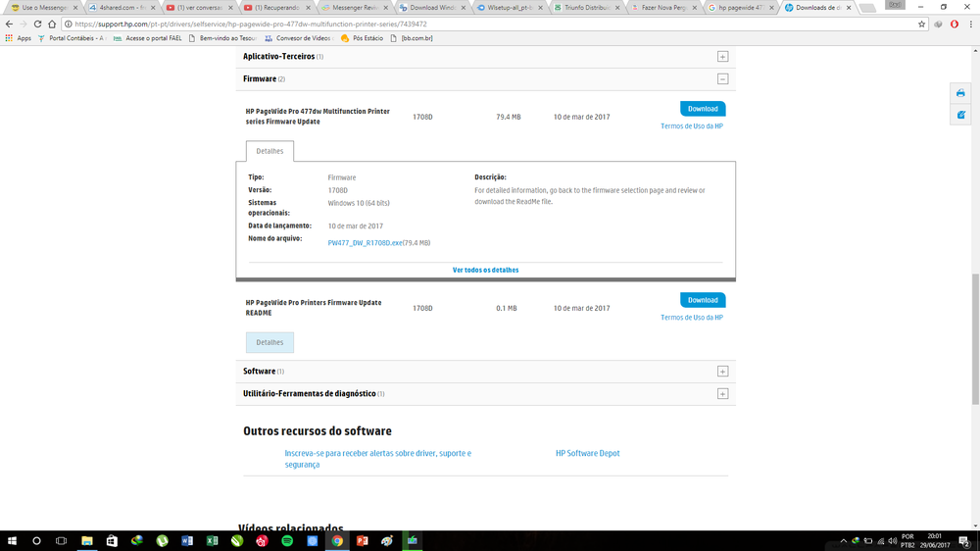Open Windows Start menu
Screen dimensions: 980x551
[x=12, y=541]
